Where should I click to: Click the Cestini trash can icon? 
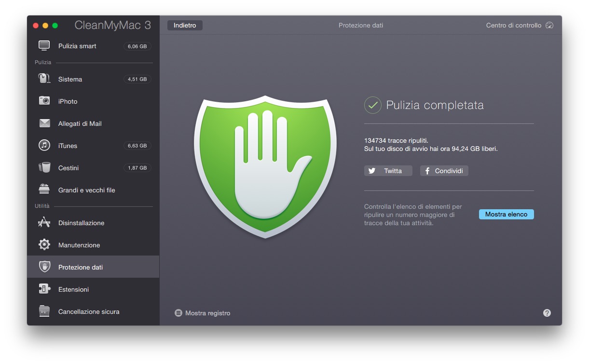click(x=44, y=167)
